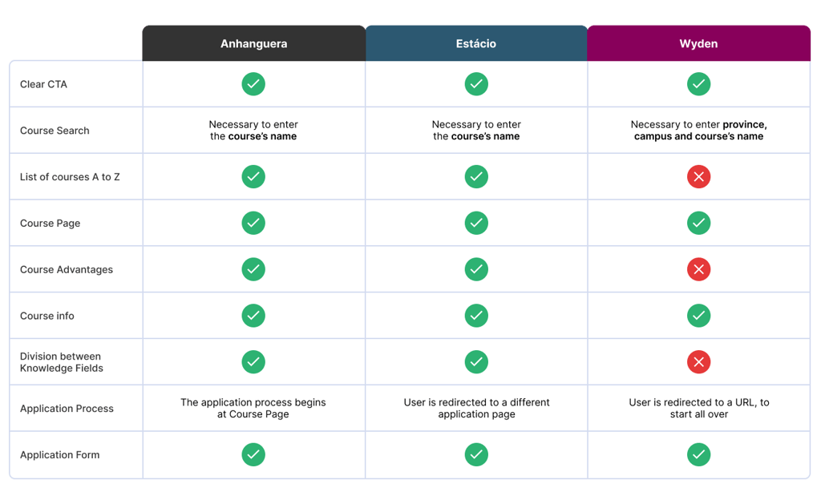Select the Wyden column header
This screenshot has width=821, height=504.
click(x=698, y=43)
